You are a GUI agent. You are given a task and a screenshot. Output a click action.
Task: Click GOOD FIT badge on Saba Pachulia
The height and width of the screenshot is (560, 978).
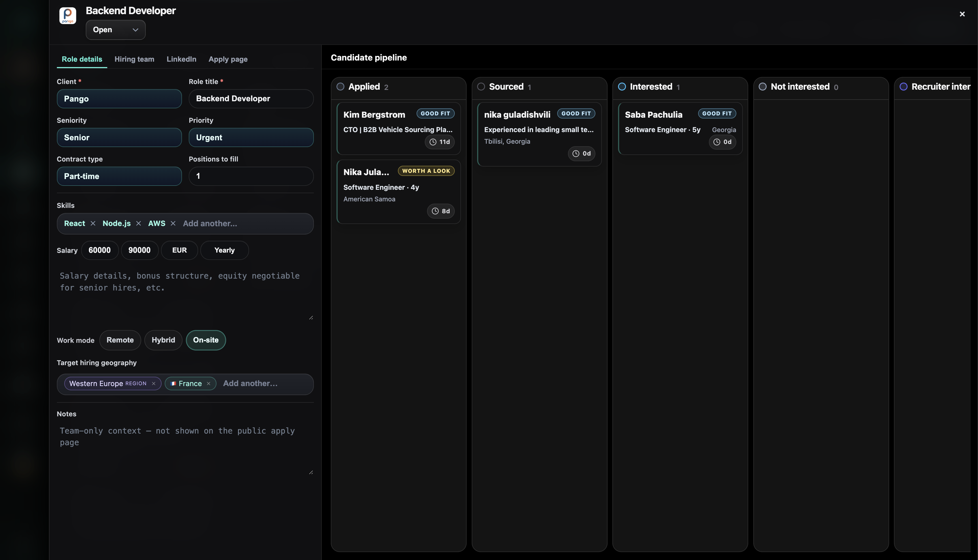pyautogui.click(x=717, y=113)
